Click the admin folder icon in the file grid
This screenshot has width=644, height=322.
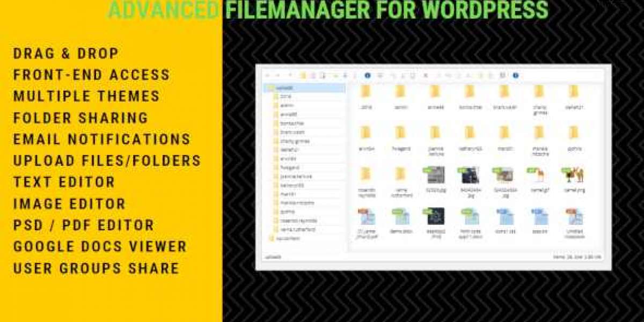click(400, 91)
